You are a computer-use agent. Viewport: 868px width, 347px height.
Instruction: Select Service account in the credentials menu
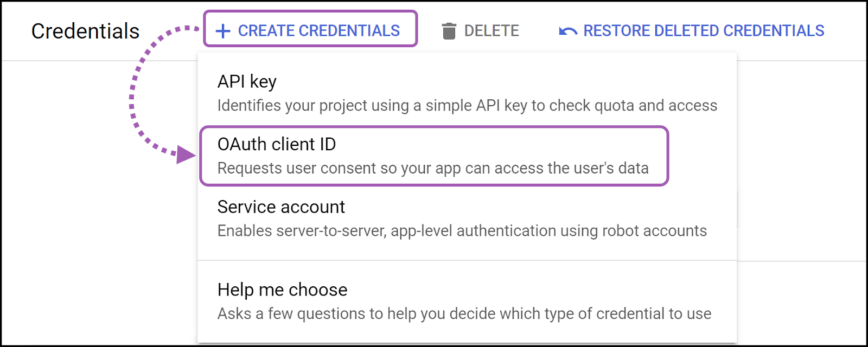click(280, 207)
